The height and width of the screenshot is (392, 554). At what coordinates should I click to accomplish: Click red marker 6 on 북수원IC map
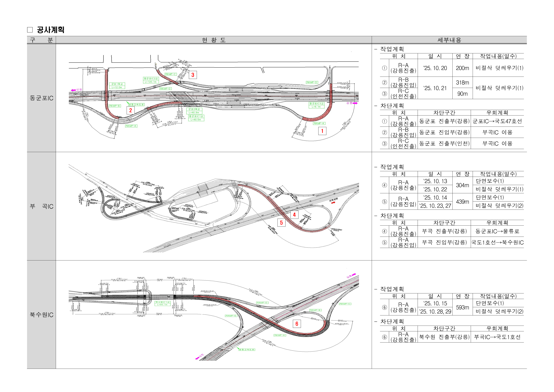pyautogui.click(x=297, y=324)
